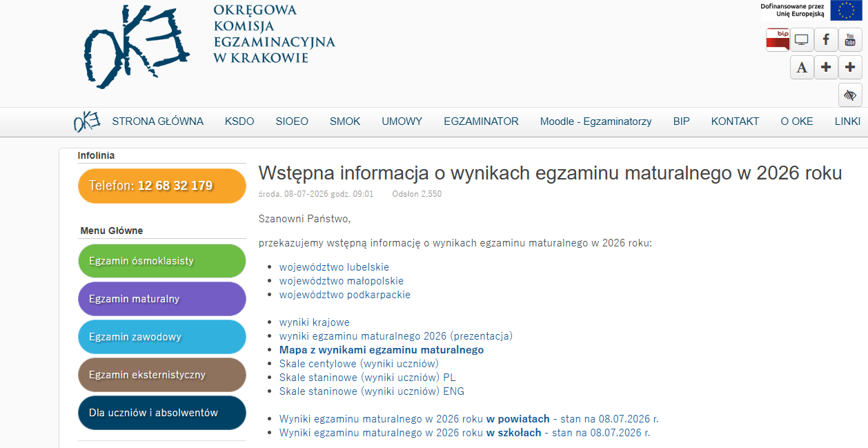The image size is (868, 448).
Task: Open Skale staninowe (wyniki uczniów) ENG link
Action: pyautogui.click(x=372, y=391)
